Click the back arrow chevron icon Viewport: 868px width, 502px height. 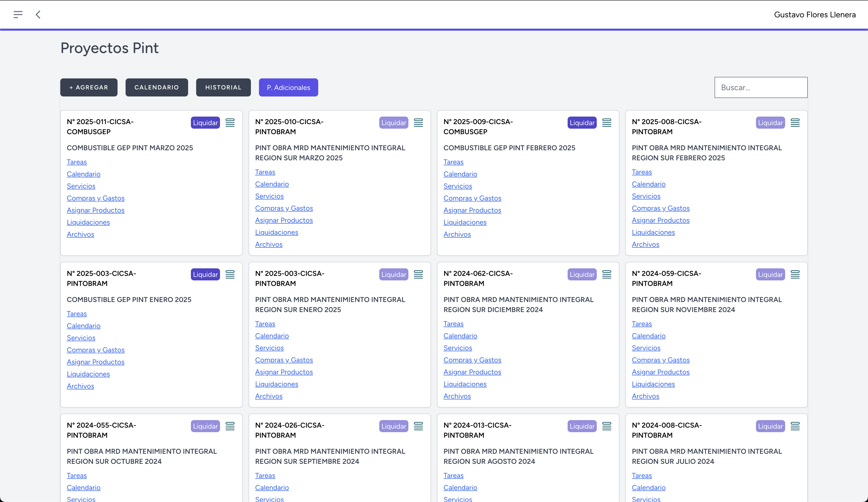[x=38, y=15]
